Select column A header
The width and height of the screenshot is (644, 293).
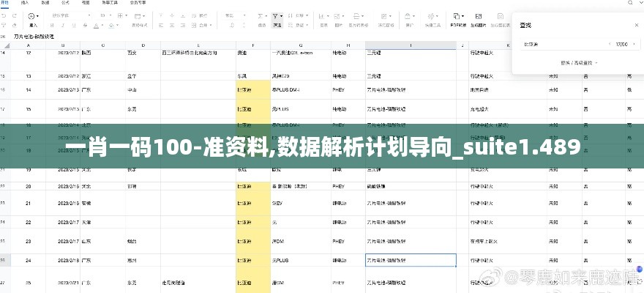[29, 45]
